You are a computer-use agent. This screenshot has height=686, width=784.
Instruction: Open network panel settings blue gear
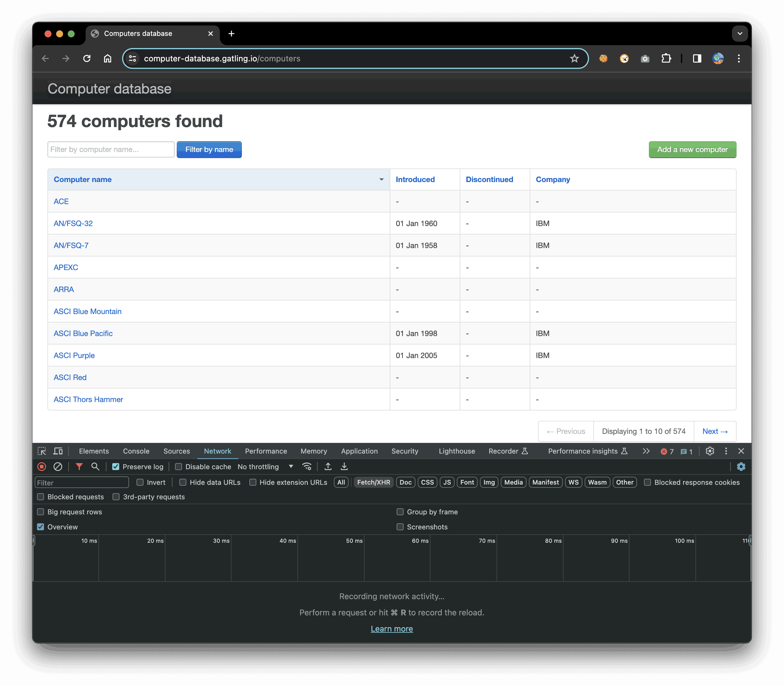[x=741, y=467]
